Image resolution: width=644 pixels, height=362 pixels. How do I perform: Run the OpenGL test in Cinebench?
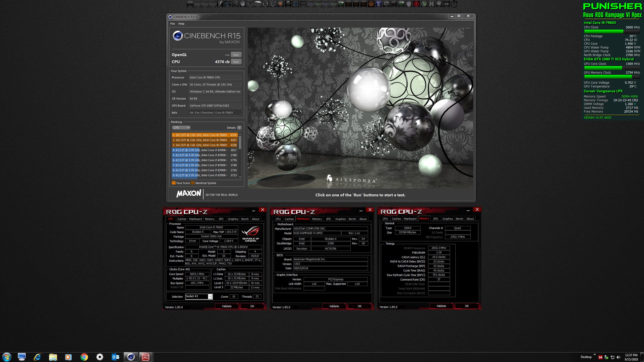click(236, 55)
